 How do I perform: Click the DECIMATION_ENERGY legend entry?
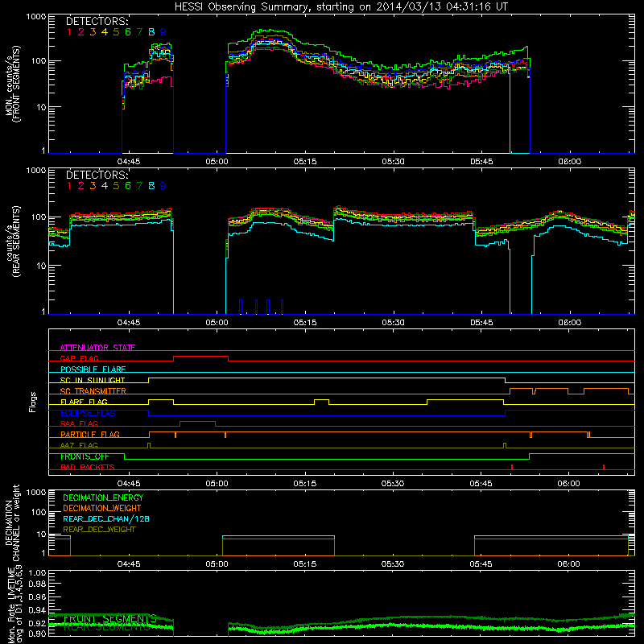103,497
